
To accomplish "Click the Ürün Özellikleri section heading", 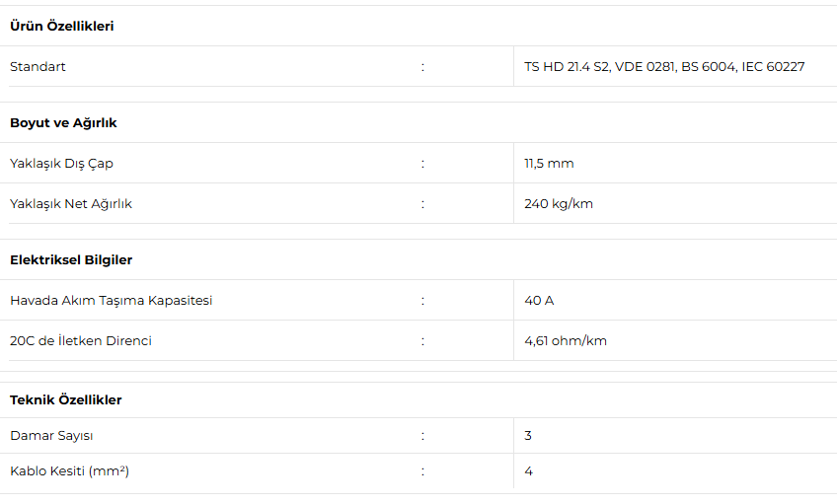I will [x=61, y=26].
